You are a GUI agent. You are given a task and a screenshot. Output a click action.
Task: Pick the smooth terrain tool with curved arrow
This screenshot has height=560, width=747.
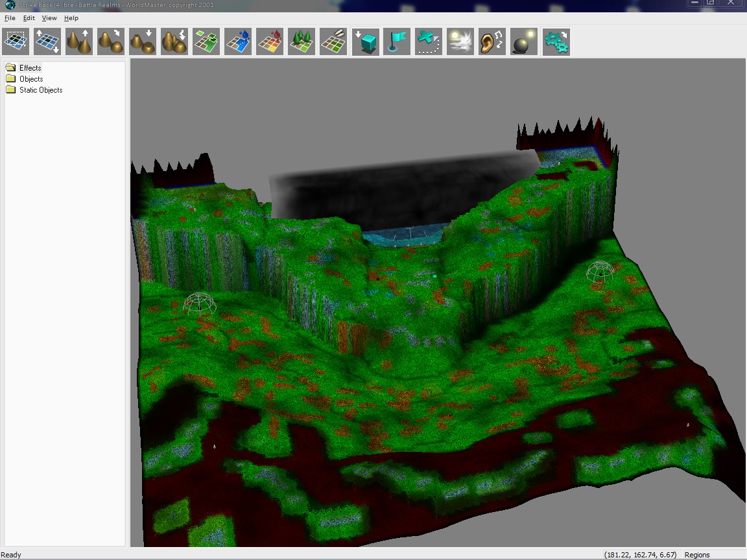click(x=111, y=41)
